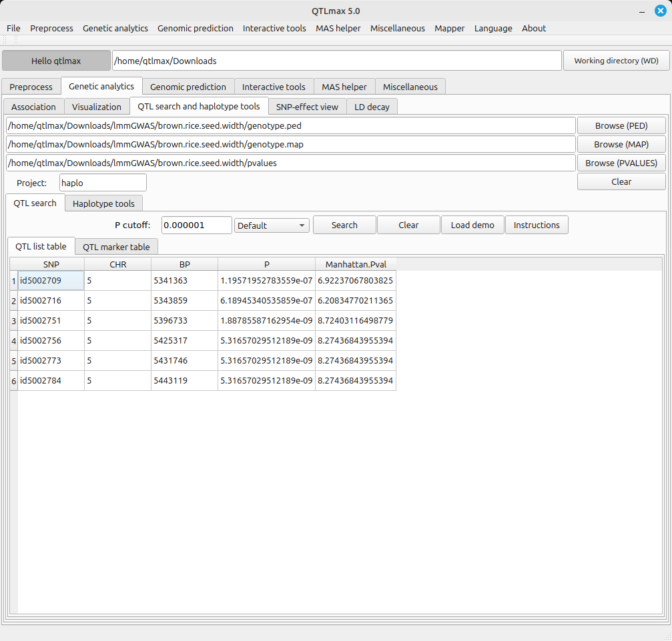672x641 pixels.
Task: Open the Instructions button
Action: pyautogui.click(x=537, y=225)
